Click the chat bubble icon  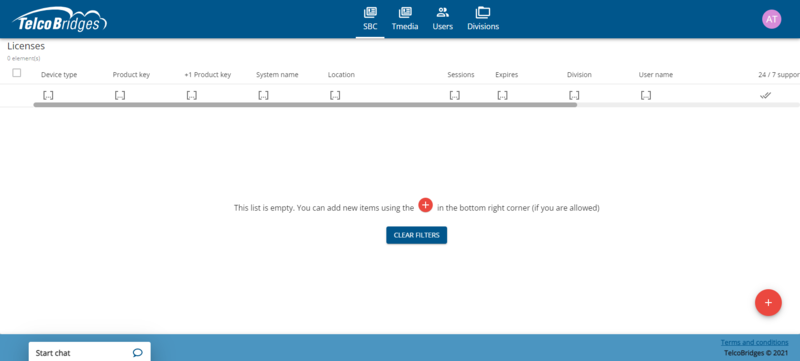coord(137,352)
